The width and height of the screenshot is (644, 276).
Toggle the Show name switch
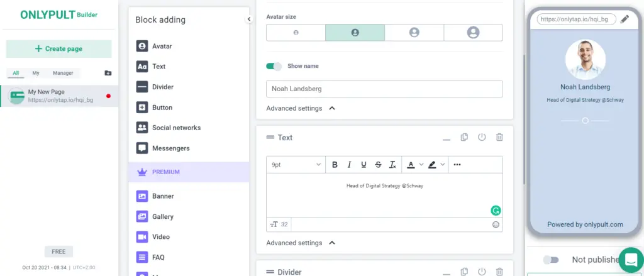(274, 66)
